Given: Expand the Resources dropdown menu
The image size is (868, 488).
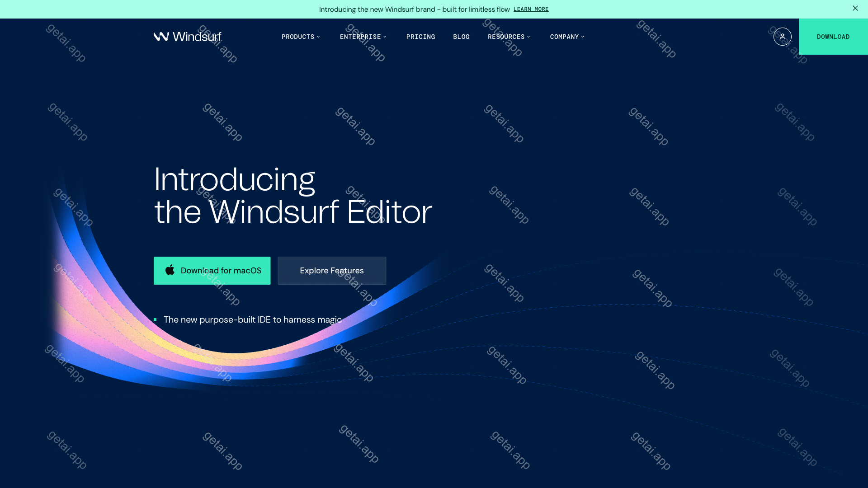Looking at the screenshot, I should [509, 37].
